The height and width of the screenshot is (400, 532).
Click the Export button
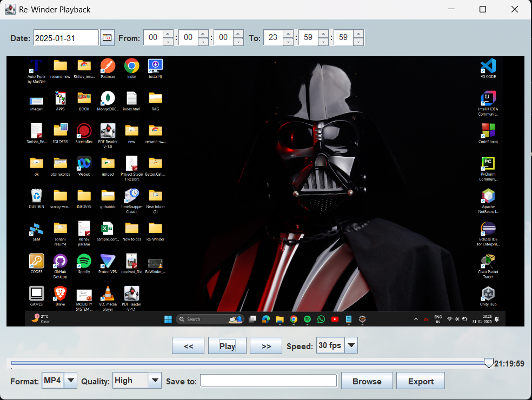(x=421, y=381)
